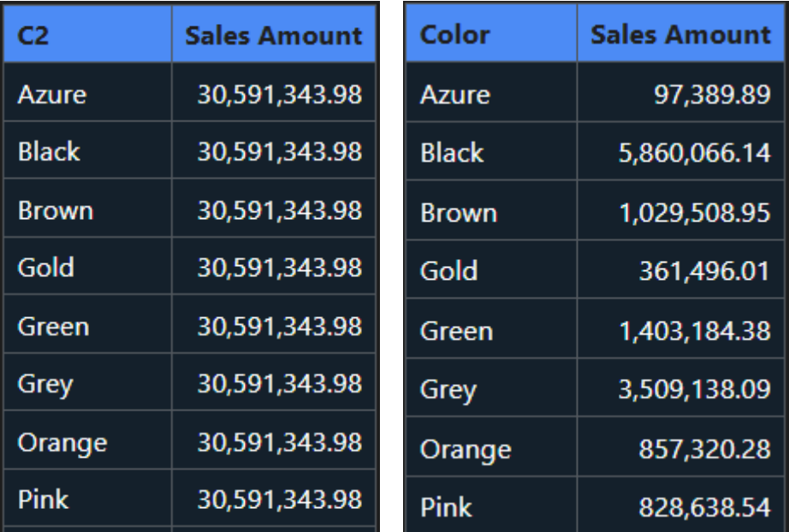
Task: Click the Sales Amount value for Green in the C2 table
Action: point(279,326)
